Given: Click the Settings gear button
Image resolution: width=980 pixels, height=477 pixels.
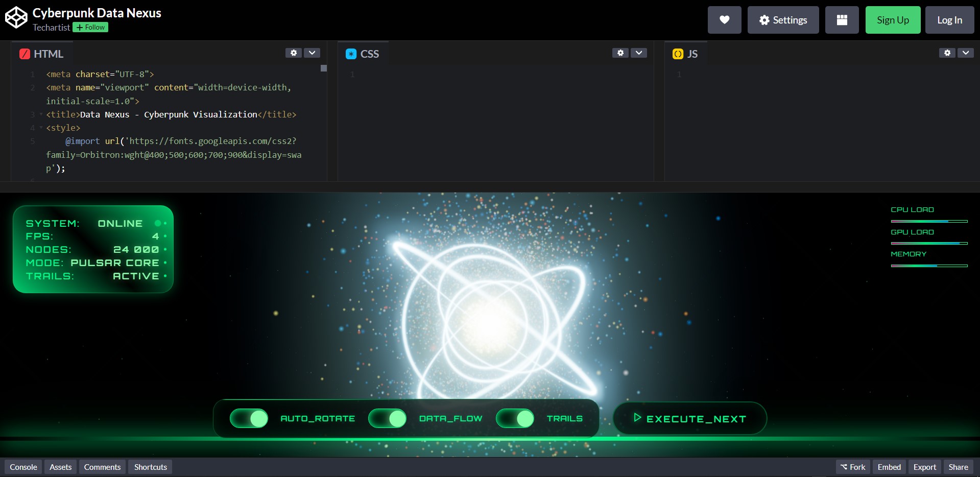Looking at the screenshot, I should pyautogui.click(x=783, y=20).
